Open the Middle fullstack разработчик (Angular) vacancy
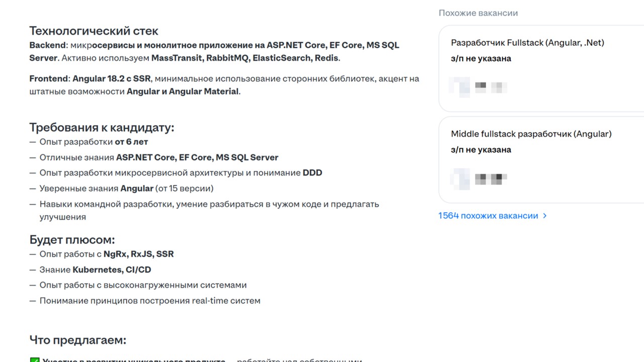The width and height of the screenshot is (644, 362). click(531, 134)
